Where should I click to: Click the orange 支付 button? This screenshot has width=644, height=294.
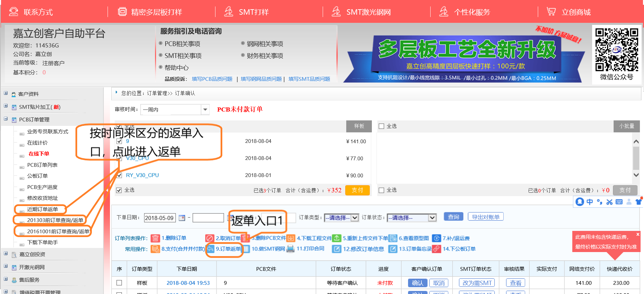point(358,190)
